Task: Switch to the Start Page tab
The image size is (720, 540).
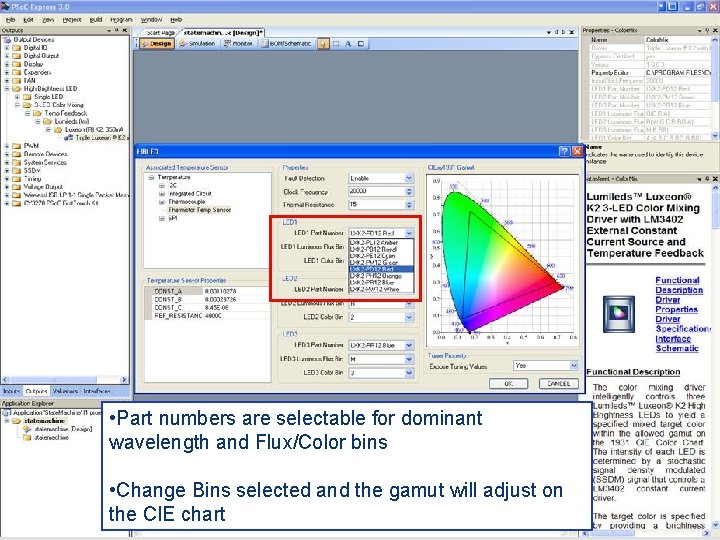Action: click(159, 33)
